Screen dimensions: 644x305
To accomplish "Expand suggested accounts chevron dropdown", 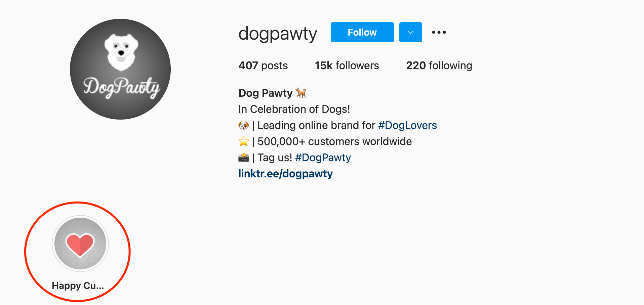I will [x=410, y=32].
